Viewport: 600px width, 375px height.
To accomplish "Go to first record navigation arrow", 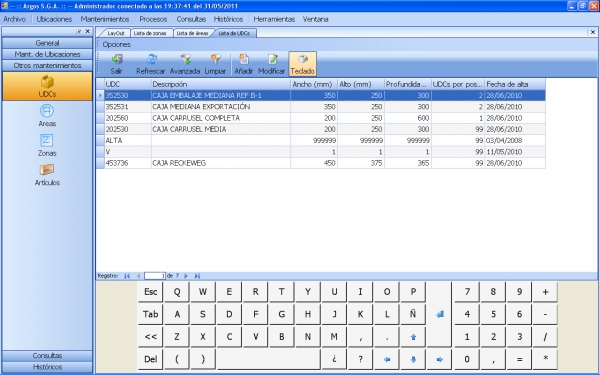I will click(x=127, y=276).
